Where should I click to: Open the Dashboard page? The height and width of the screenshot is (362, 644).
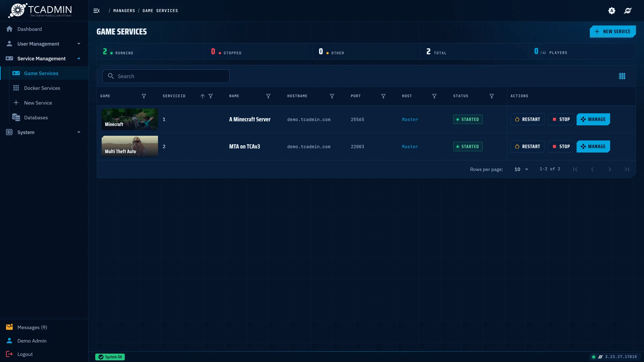(x=44, y=29)
